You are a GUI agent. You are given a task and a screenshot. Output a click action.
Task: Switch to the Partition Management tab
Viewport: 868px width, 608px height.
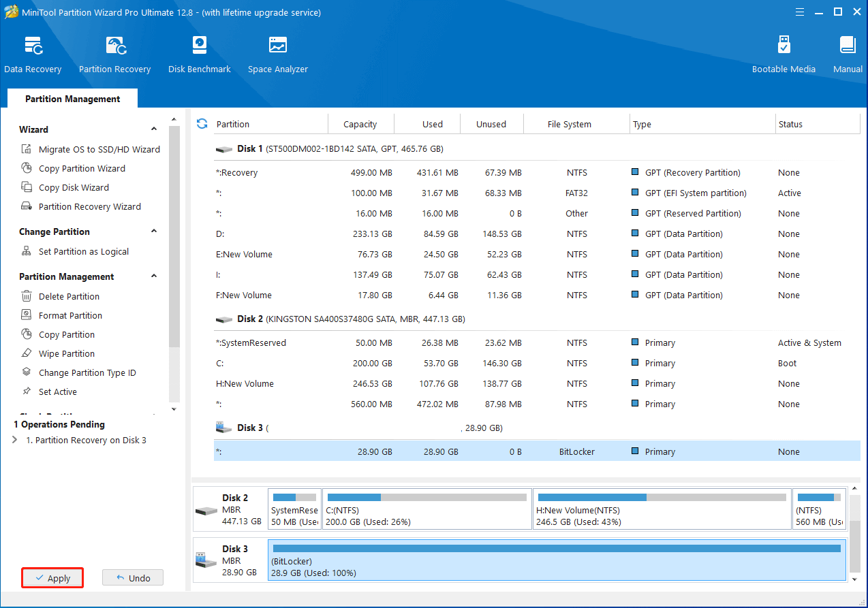point(73,99)
